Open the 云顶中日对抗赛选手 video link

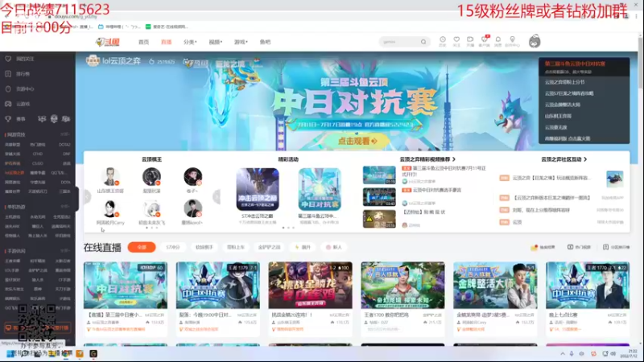tap(437, 190)
